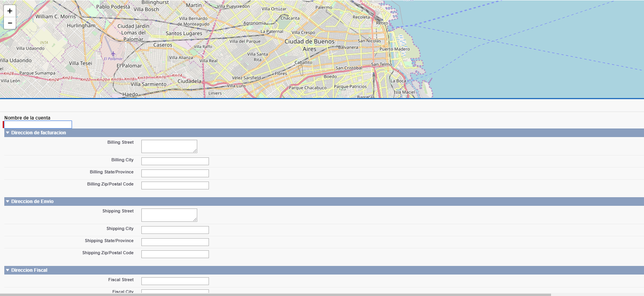Viewport: 644px width, 296px height.
Task: Click the Palermo label on map
Action: [x=324, y=7]
